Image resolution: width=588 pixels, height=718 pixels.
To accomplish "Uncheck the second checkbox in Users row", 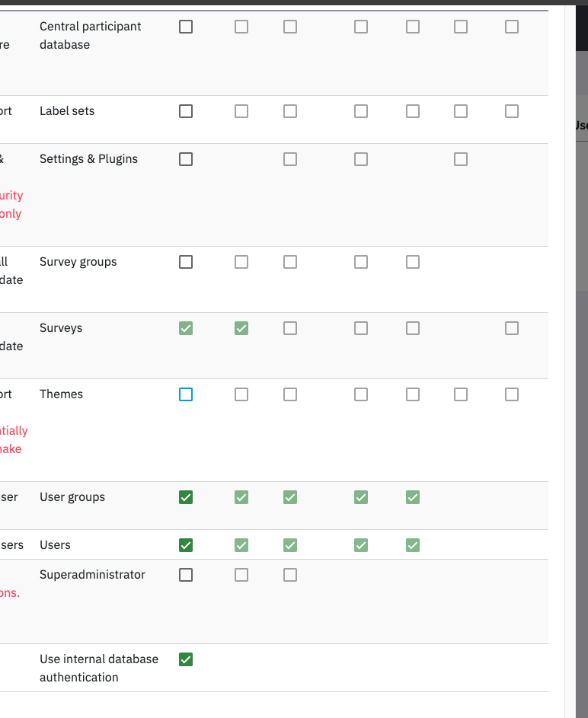I will pyautogui.click(x=241, y=545).
